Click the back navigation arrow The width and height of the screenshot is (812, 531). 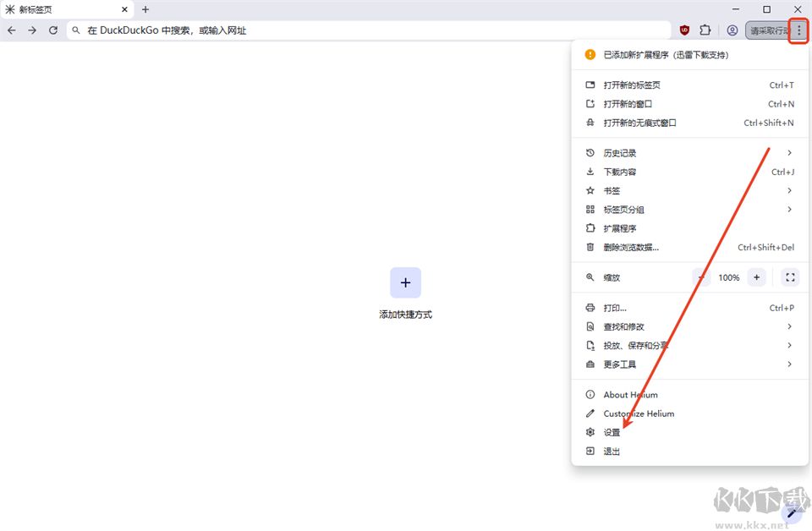[12, 30]
